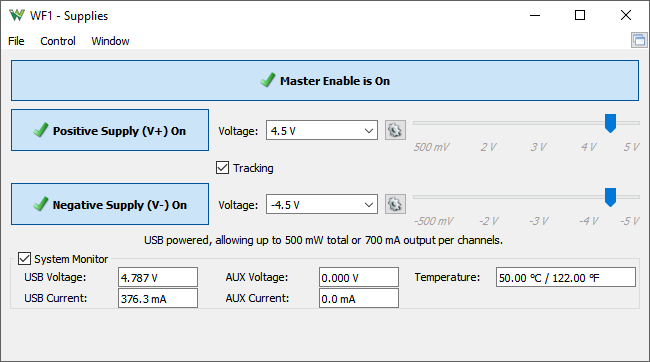Click the WaveForms logo icon in title bar

click(17, 15)
